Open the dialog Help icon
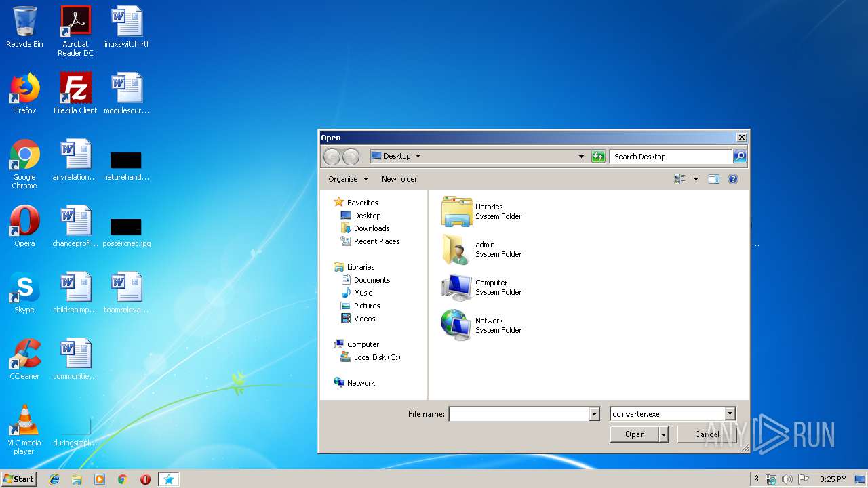The height and width of the screenshot is (488, 868). [x=732, y=179]
